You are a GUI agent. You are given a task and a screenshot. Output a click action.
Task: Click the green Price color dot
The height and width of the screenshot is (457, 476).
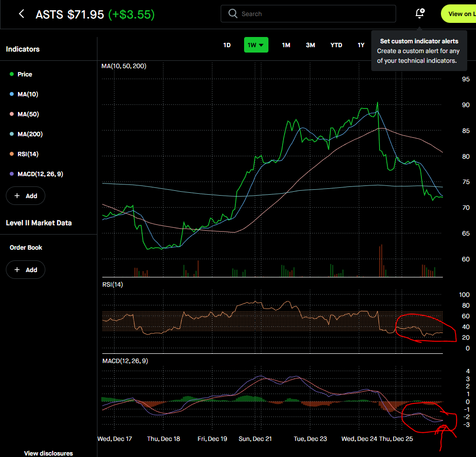click(12, 74)
